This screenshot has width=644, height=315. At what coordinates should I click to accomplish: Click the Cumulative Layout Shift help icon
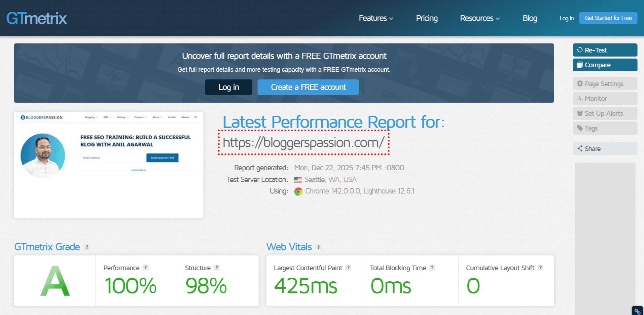tap(541, 268)
